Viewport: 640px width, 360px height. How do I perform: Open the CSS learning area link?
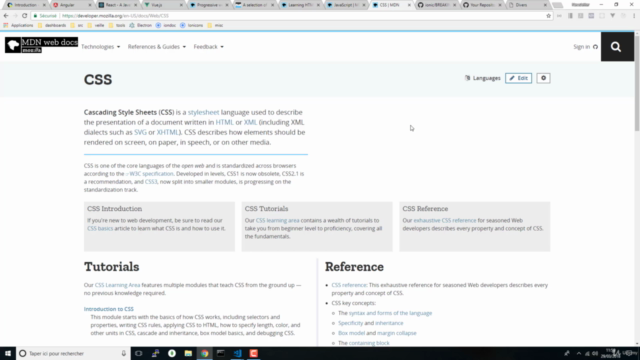point(278,220)
